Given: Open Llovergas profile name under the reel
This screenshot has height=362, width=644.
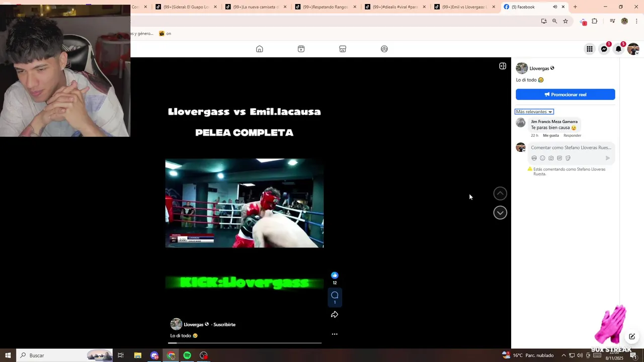Looking at the screenshot, I should [194, 324].
